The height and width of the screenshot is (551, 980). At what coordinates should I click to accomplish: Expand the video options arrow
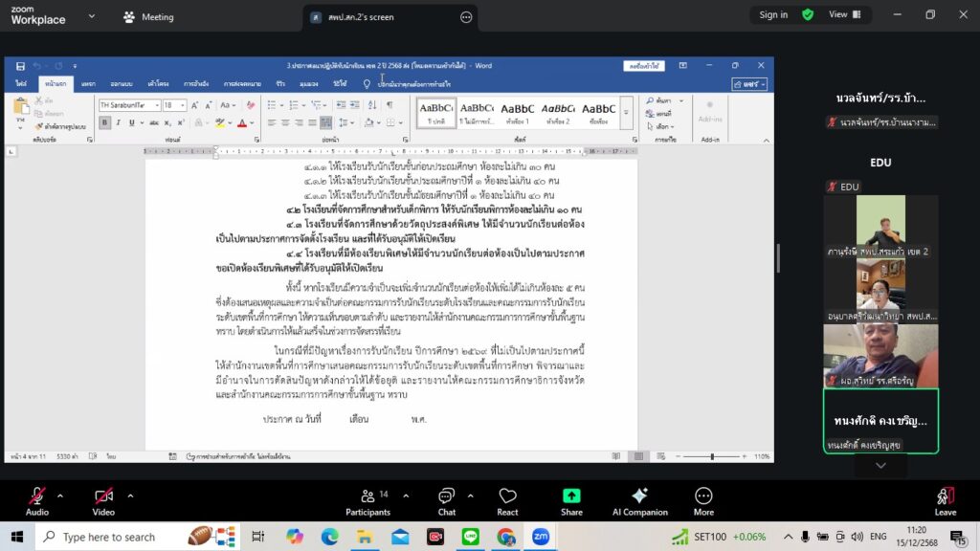[130, 496]
